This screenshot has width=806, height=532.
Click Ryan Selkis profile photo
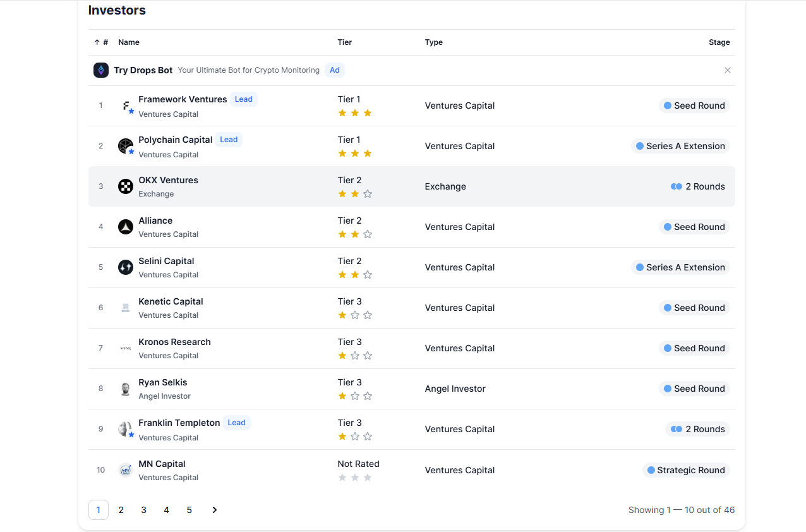pyautogui.click(x=126, y=389)
